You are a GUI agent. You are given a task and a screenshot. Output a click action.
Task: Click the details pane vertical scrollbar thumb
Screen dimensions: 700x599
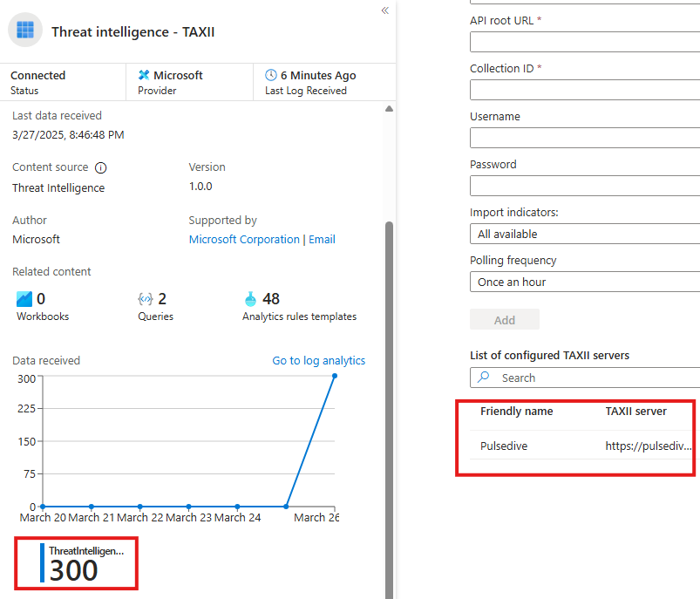pyautogui.click(x=390, y=409)
